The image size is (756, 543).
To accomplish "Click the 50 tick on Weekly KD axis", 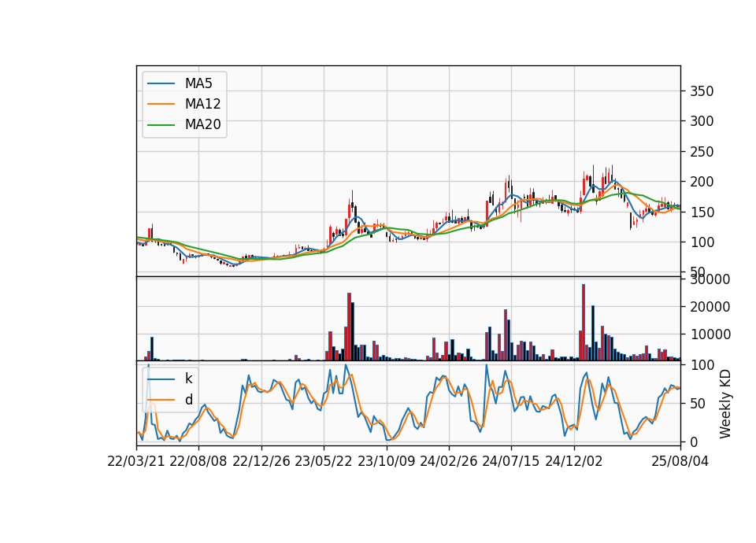I will [x=698, y=403].
